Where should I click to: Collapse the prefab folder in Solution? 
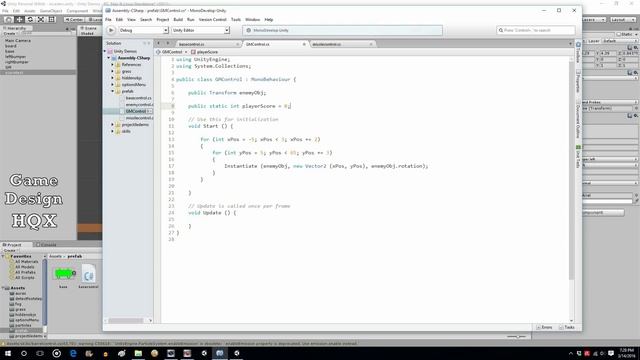[x=113, y=91]
